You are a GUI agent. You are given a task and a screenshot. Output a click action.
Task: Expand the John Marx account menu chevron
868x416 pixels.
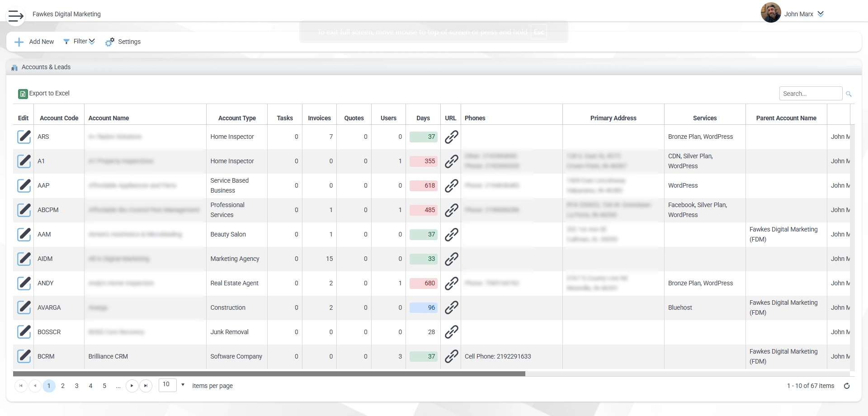(821, 14)
